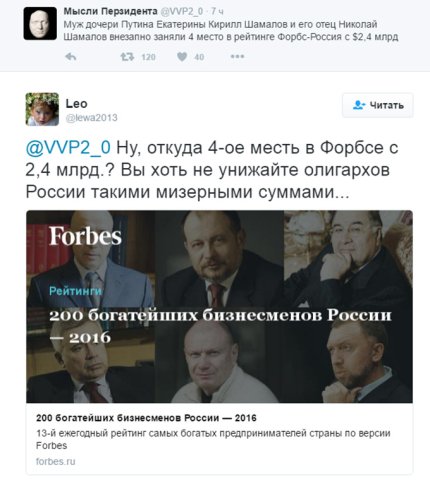Click the add-person icon in Читать button

(x=359, y=105)
